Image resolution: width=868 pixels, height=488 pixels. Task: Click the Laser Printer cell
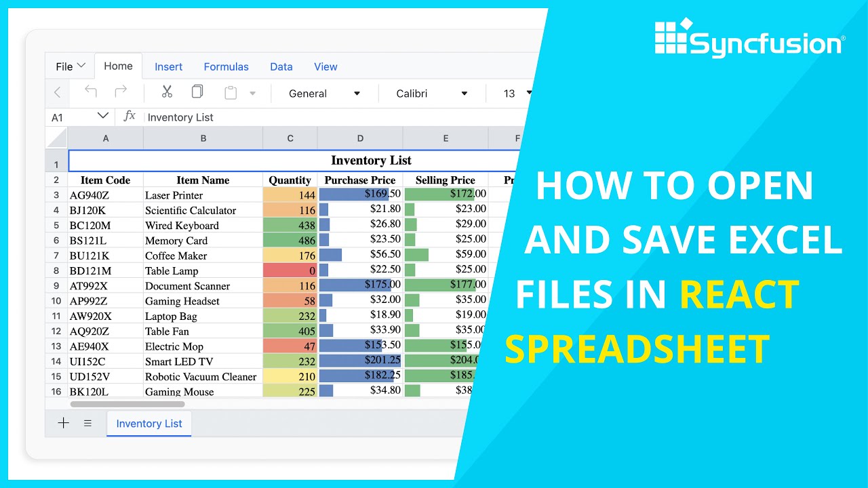coord(203,195)
